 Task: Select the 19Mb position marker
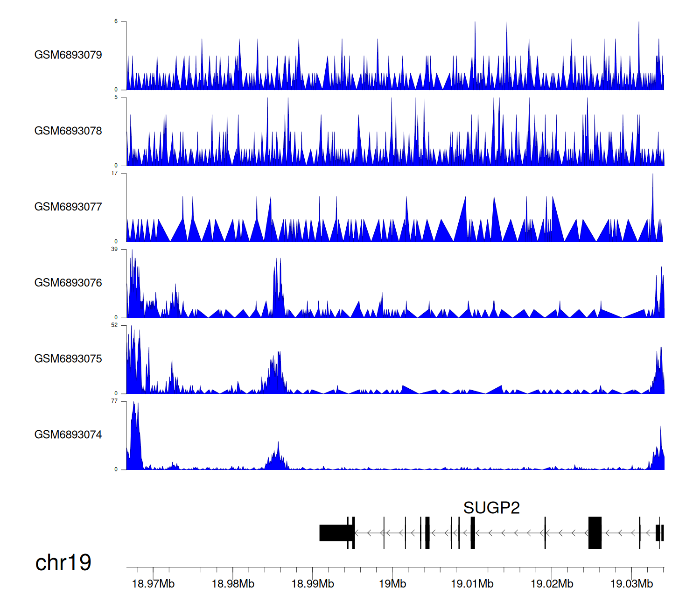[x=392, y=584]
